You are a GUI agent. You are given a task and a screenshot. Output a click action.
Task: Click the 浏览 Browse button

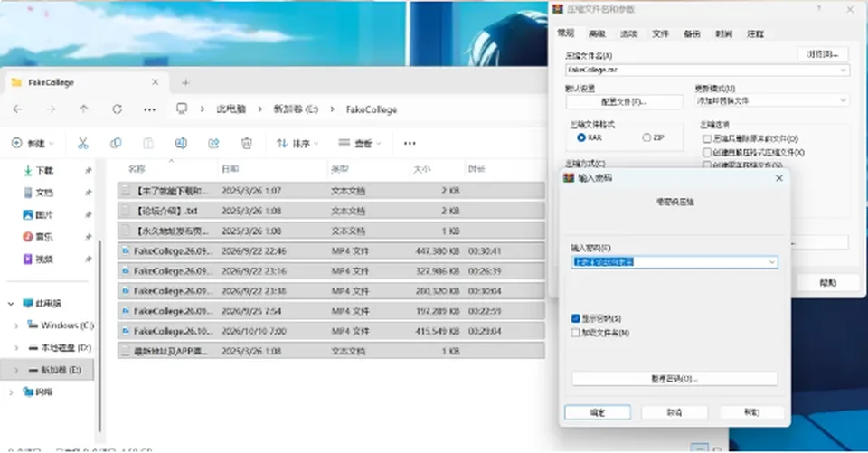[823, 53]
